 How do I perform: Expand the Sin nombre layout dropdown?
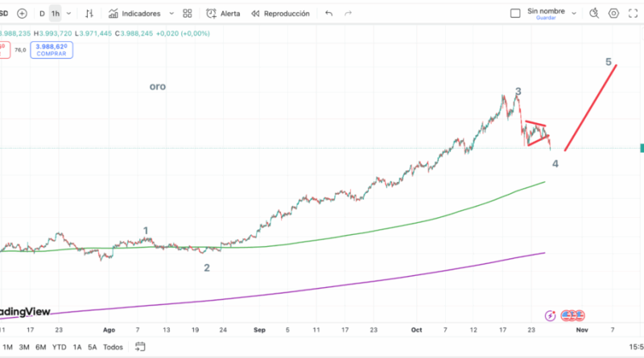click(x=573, y=14)
